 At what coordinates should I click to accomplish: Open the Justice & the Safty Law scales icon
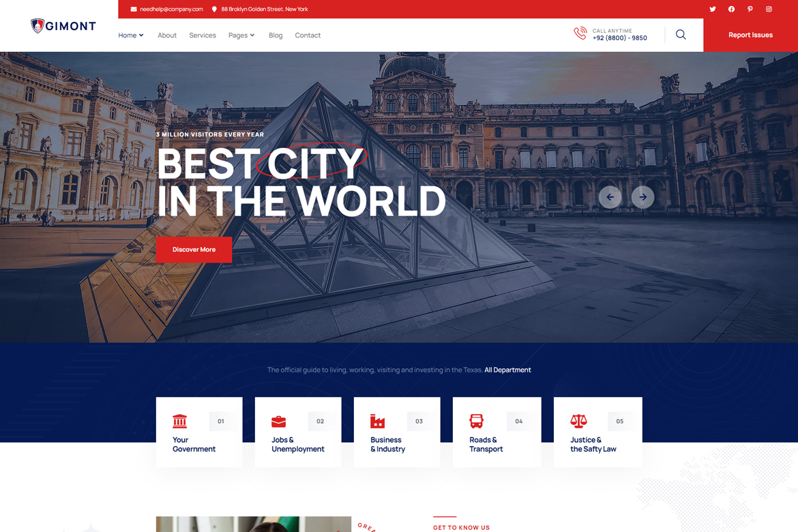pyautogui.click(x=577, y=421)
